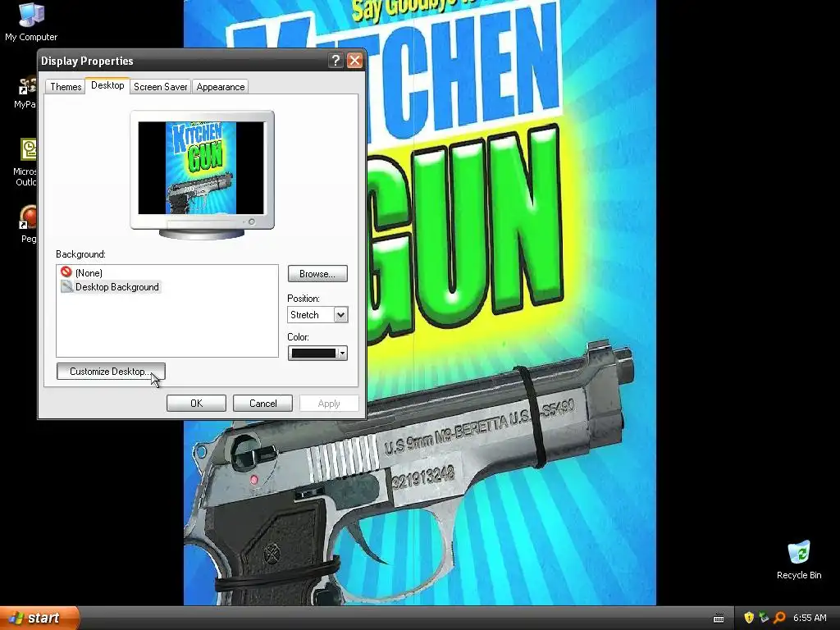Click the yellow security shield tray icon

[x=749, y=618]
